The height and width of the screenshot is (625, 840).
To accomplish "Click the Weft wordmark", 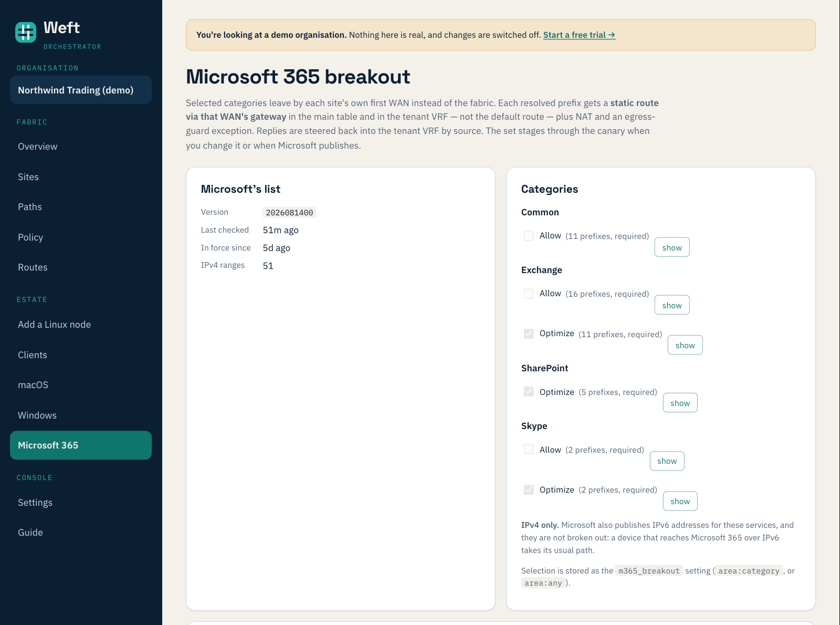I will (61, 27).
